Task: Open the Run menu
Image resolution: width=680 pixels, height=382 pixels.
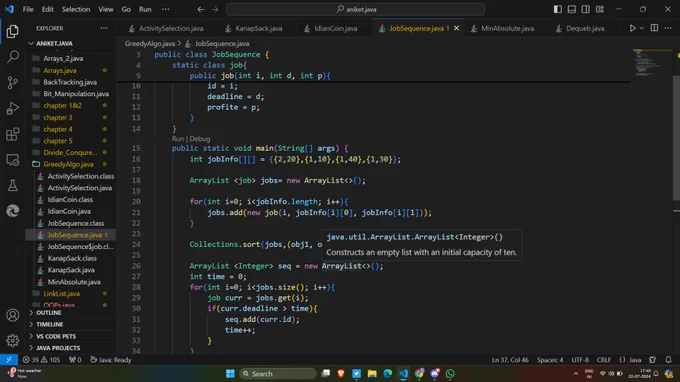Action: (x=145, y=9)
